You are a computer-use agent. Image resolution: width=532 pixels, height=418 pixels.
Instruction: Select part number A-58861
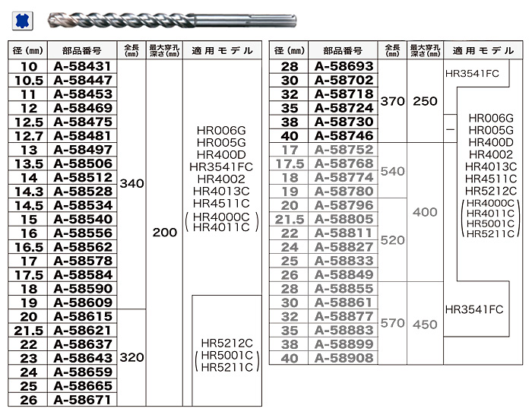[344, 302]
